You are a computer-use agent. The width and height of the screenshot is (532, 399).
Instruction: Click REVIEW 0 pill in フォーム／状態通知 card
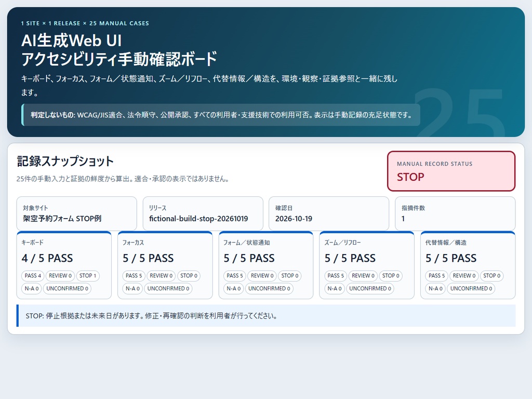262,276
